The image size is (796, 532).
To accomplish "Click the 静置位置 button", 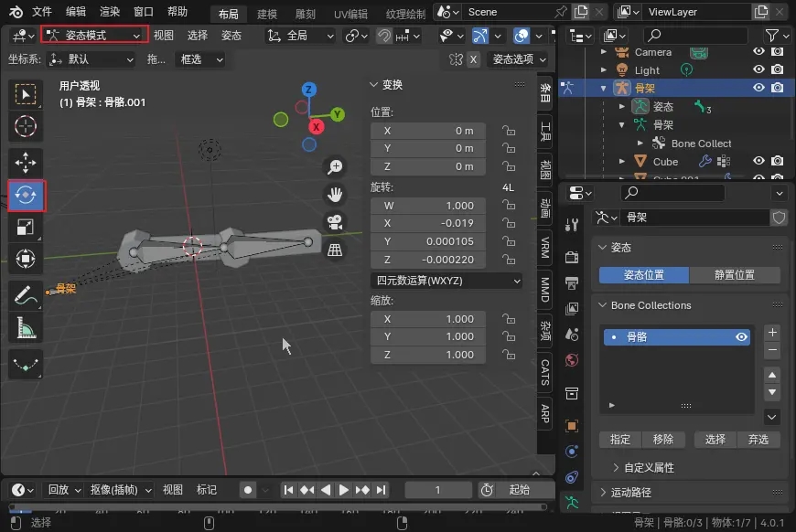I will [735, 275].
